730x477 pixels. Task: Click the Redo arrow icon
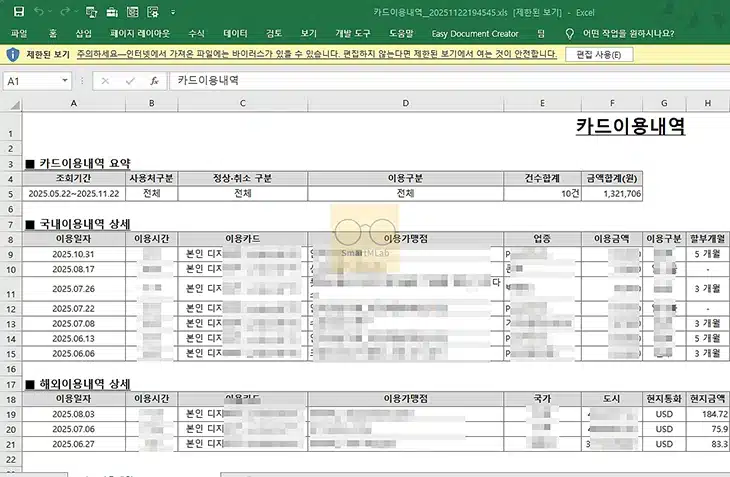65,12
